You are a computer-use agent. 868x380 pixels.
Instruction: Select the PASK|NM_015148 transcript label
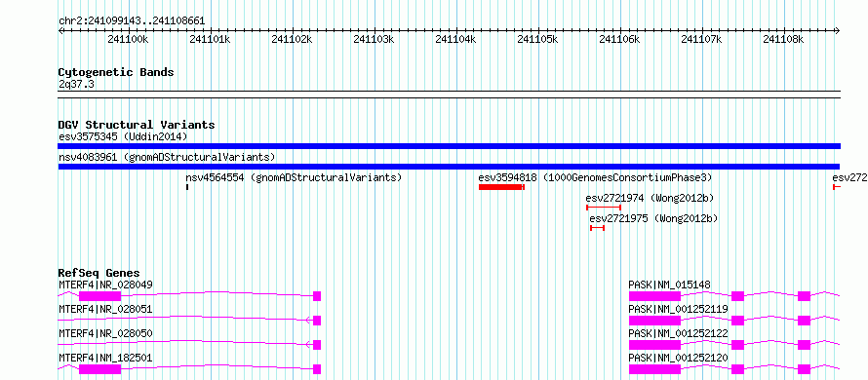(670, 285)
